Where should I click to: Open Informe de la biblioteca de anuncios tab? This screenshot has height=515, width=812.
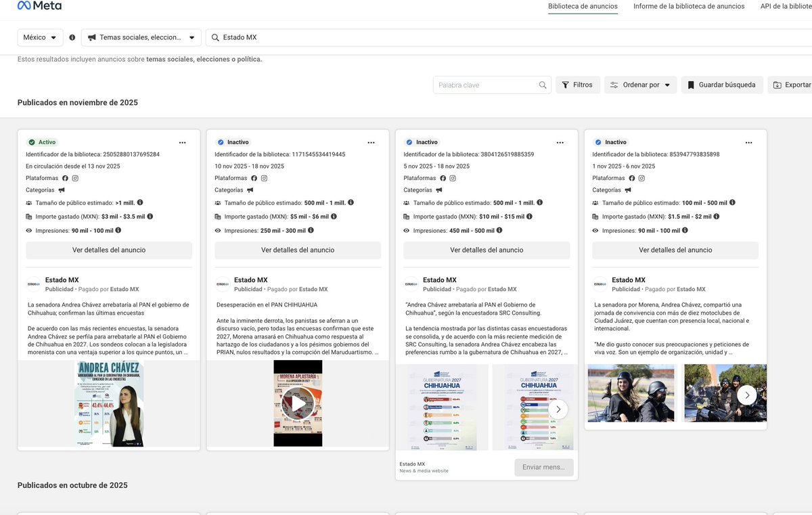pos(689,6)
